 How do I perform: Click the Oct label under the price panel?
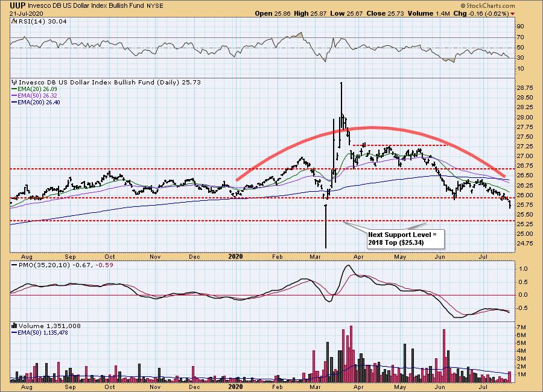pos(110,256)
